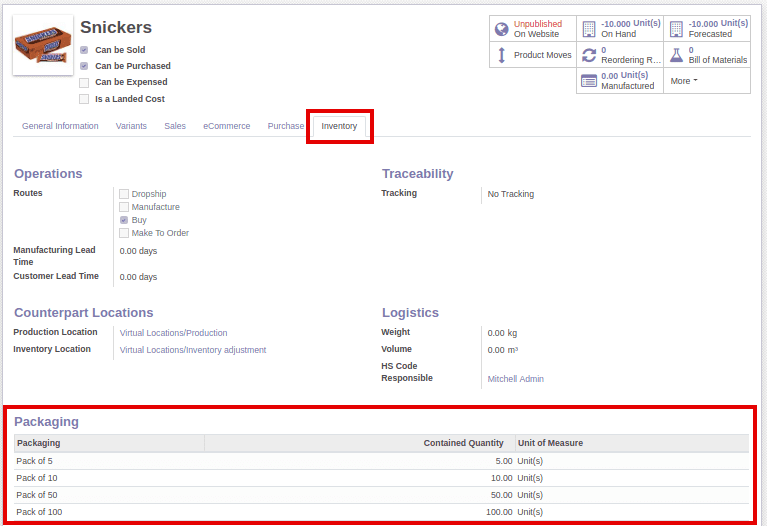Viewport: 767px width, 526px height.
Task: Click the Unpublished On Website button
Action: 533,29
